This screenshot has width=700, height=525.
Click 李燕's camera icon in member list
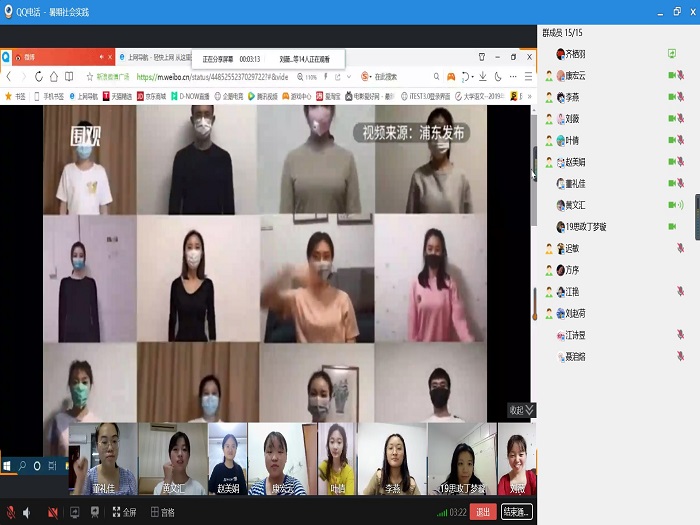671,97
